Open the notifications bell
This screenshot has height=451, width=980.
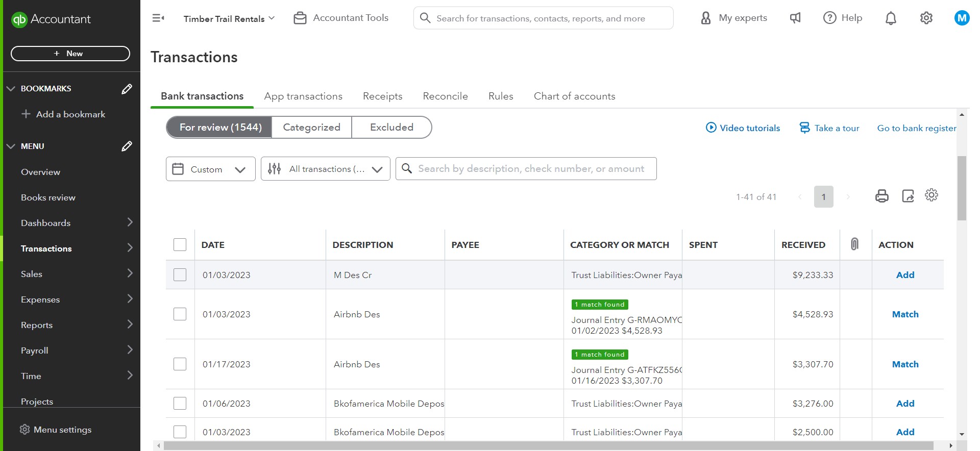pos(891,18)
